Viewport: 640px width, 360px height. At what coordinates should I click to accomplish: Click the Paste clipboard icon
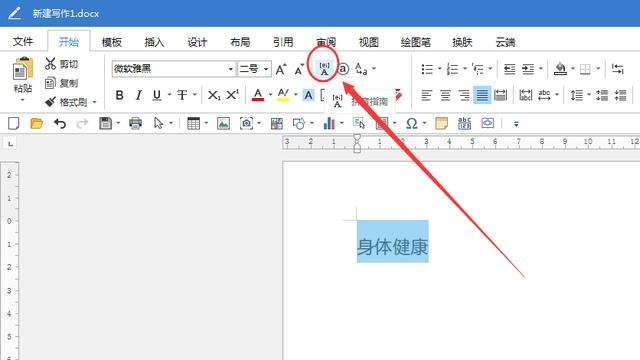click(23, 69)
